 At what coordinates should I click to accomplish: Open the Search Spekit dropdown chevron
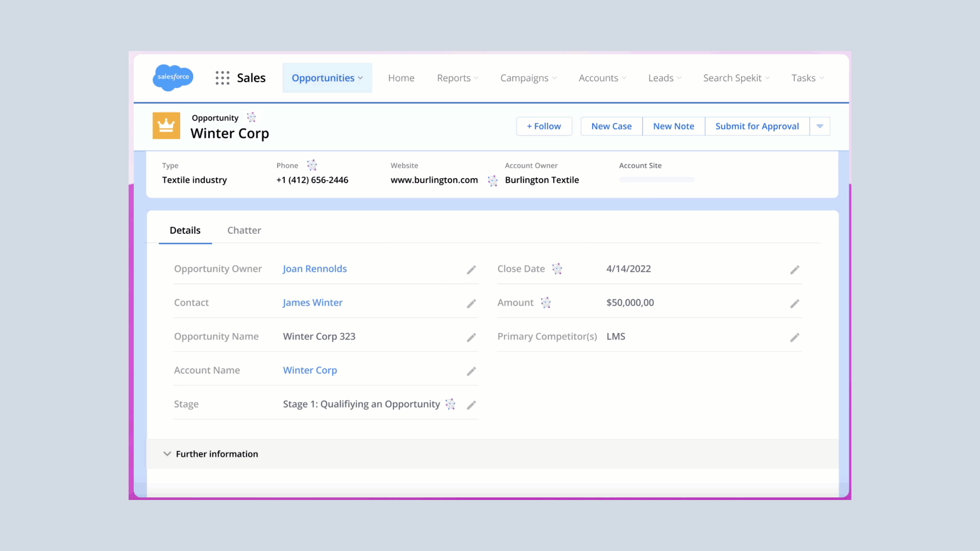click(x=767, y=78)
